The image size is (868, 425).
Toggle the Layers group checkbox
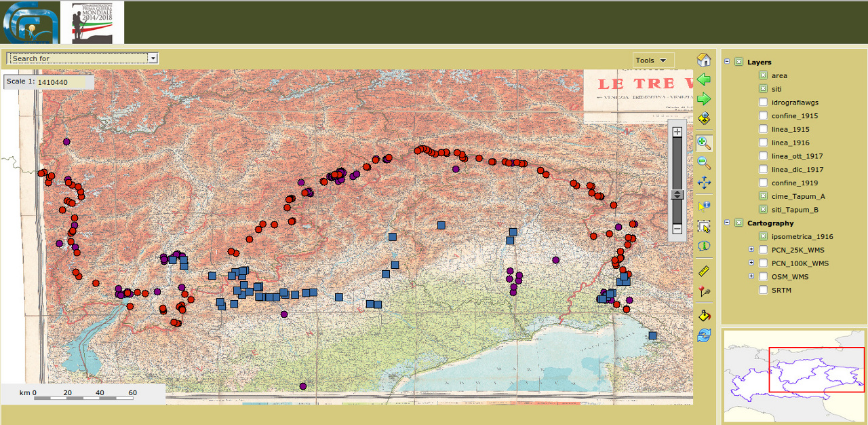(738, 62)
